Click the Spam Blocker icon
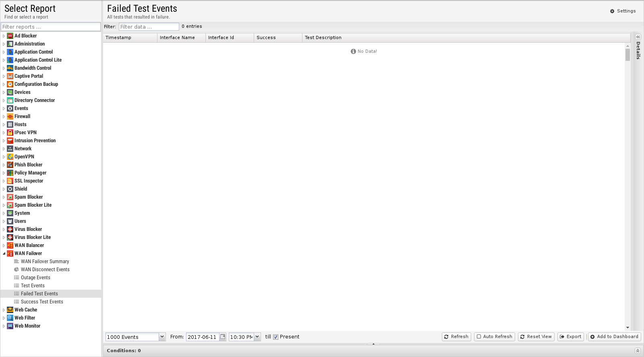644x357 pixels. point(10,197)
